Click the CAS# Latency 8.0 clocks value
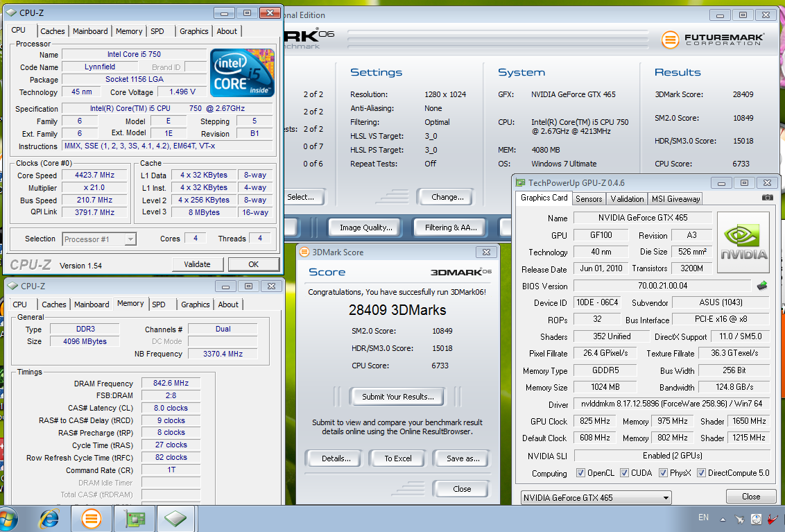 (171, 409)
